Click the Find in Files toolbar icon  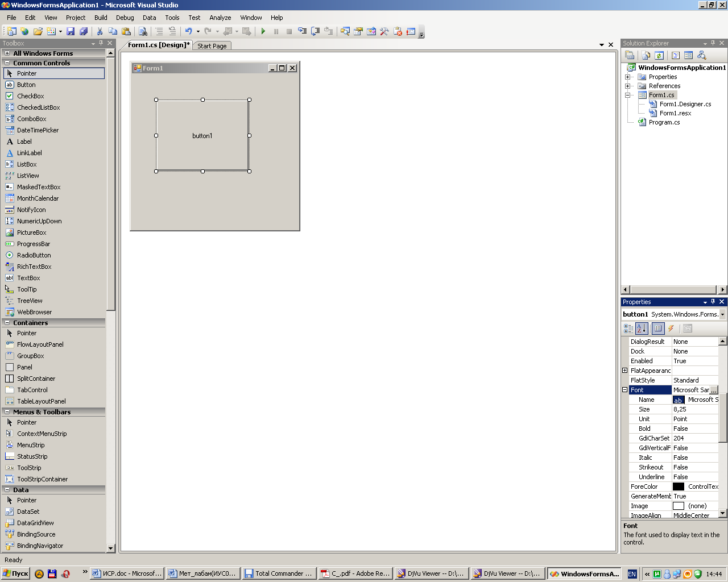[x=143, y=31]
